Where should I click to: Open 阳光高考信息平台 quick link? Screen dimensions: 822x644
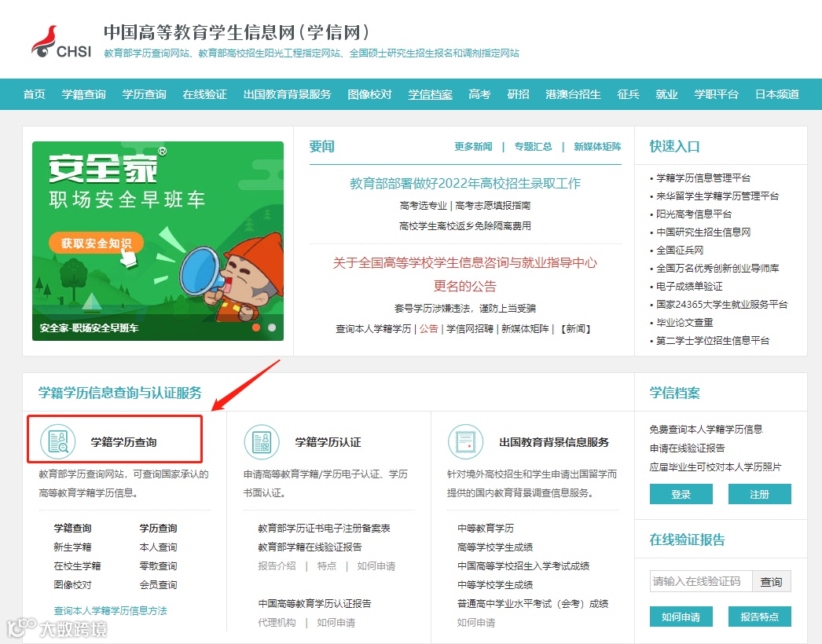[x=694, y=214]
